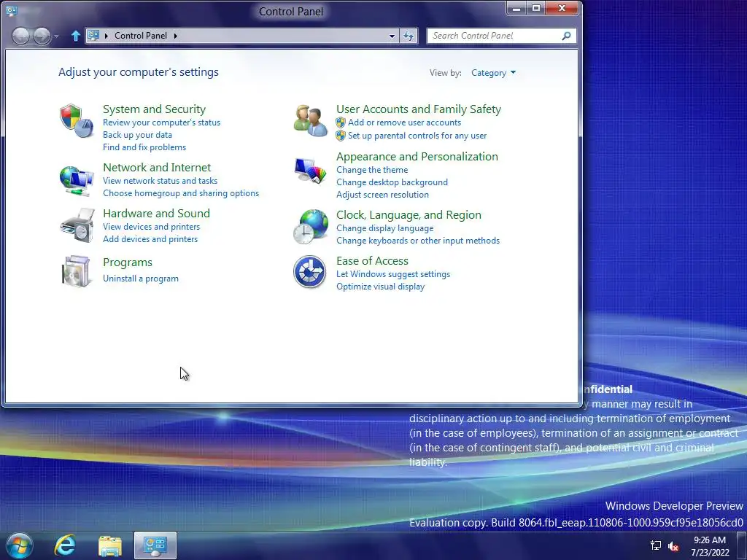The image size is (747, 560).
Task: Click Add devices and printers
Action: 150,239
